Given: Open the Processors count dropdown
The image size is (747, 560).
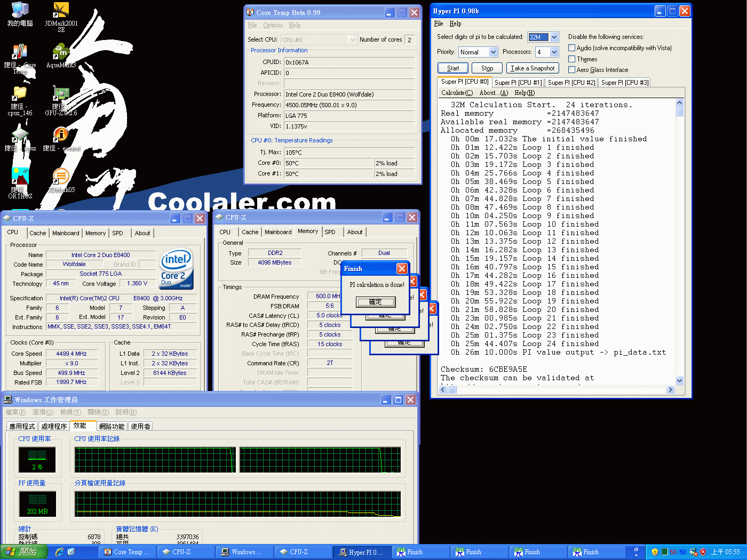Looking at the screenshot, I should pyautogui.click(x=554, y=52).
